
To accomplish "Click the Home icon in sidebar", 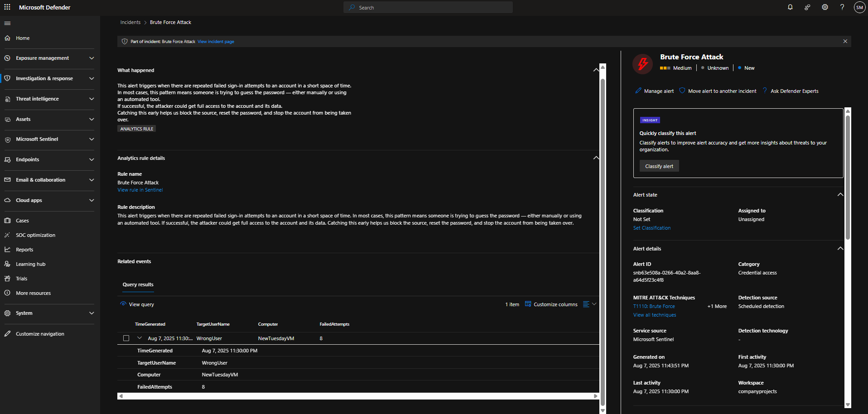I will coord(7,38).
